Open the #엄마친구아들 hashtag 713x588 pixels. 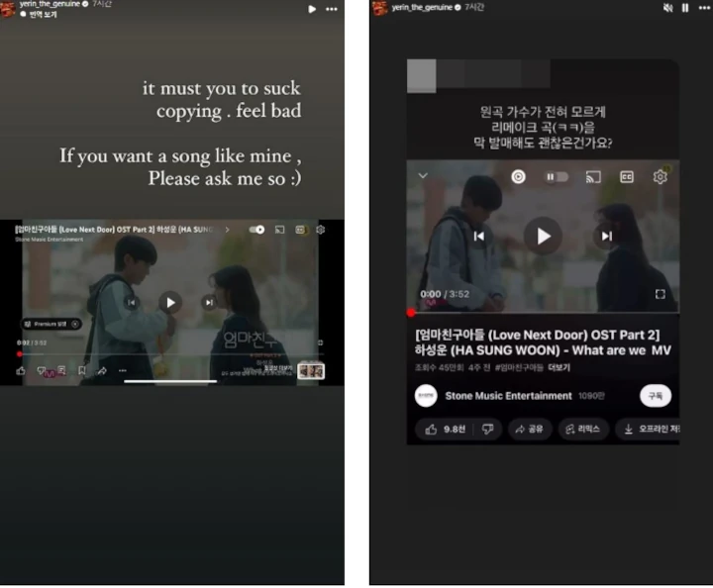coord(519,367)
